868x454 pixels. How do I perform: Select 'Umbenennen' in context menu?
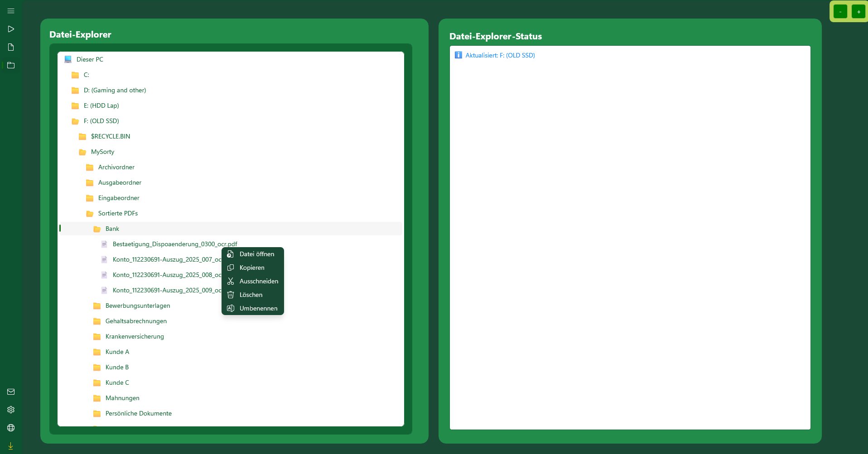tap(258, 308)
